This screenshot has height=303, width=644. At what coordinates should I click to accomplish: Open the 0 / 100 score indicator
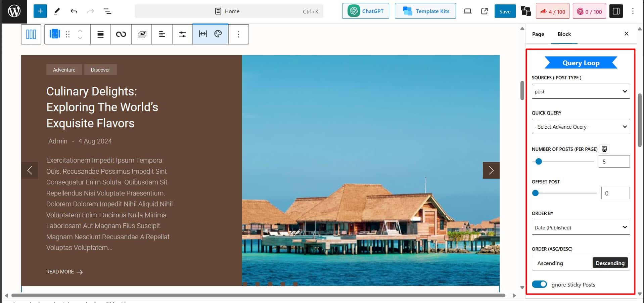pyautogui.click(x=589, y=11)
